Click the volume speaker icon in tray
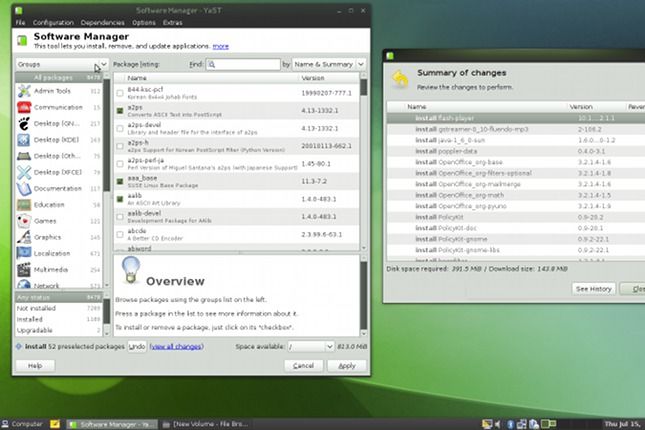Screen dimensions: 645x430 498,424
